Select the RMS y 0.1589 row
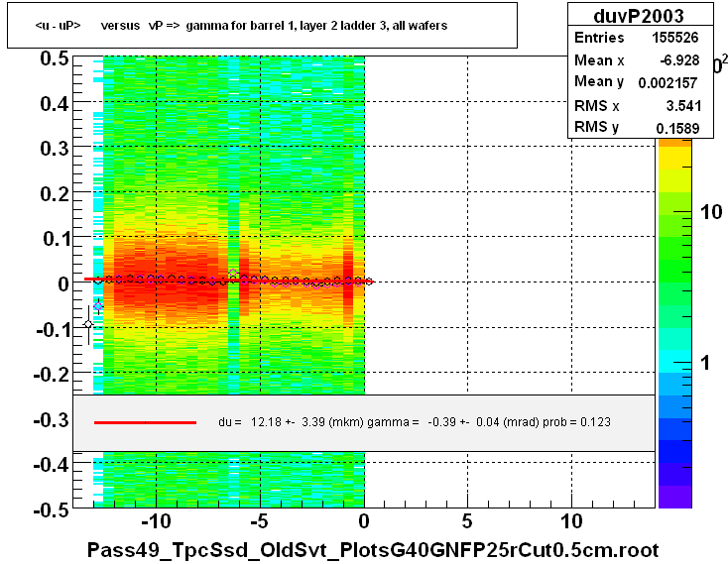The width and height of the screenshot is (728, 564). click(637, 127)
